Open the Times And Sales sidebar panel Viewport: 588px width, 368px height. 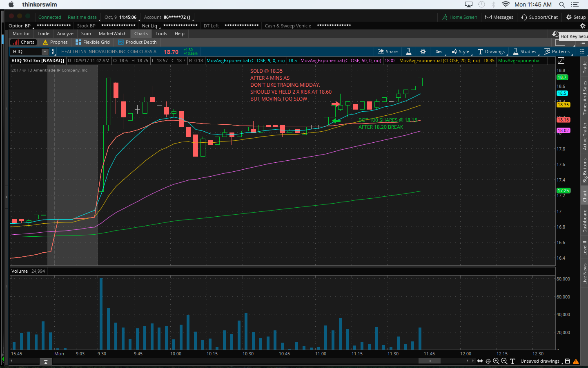585,97
